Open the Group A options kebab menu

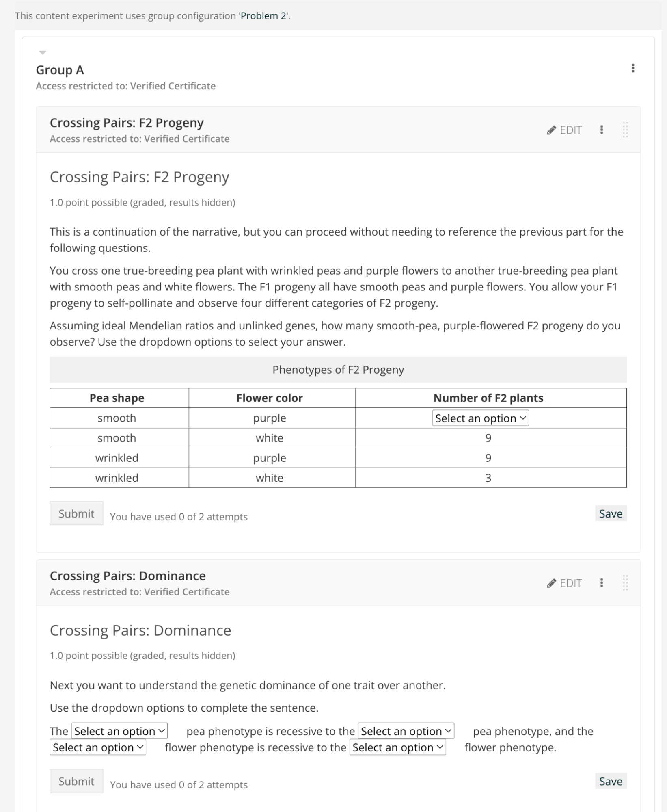pyautogui.click(x=632, y=68)
